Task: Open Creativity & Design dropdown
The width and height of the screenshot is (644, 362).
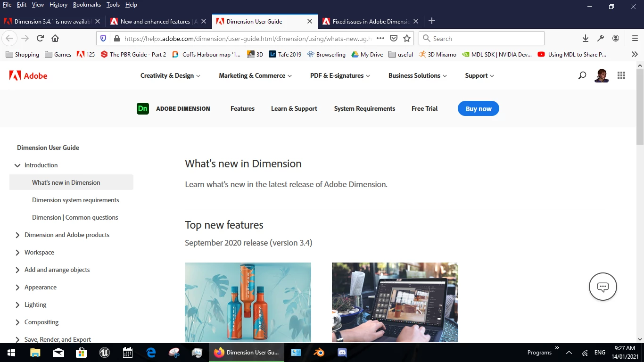Action: click(x=170, y=75)
